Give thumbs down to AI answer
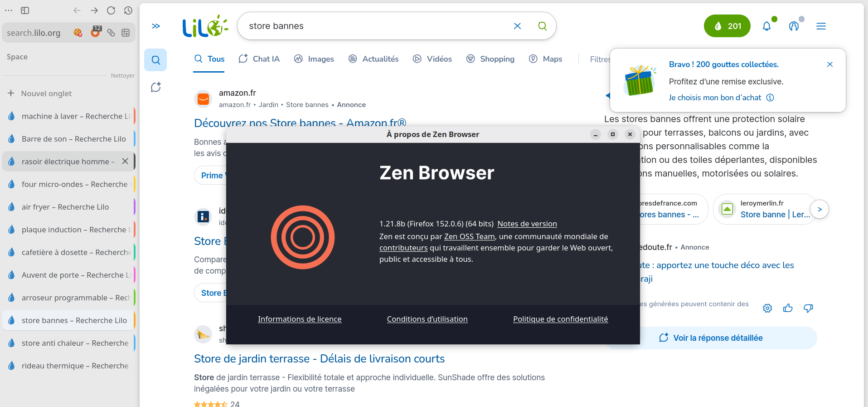The image size is (868, 407). point(808,308)
